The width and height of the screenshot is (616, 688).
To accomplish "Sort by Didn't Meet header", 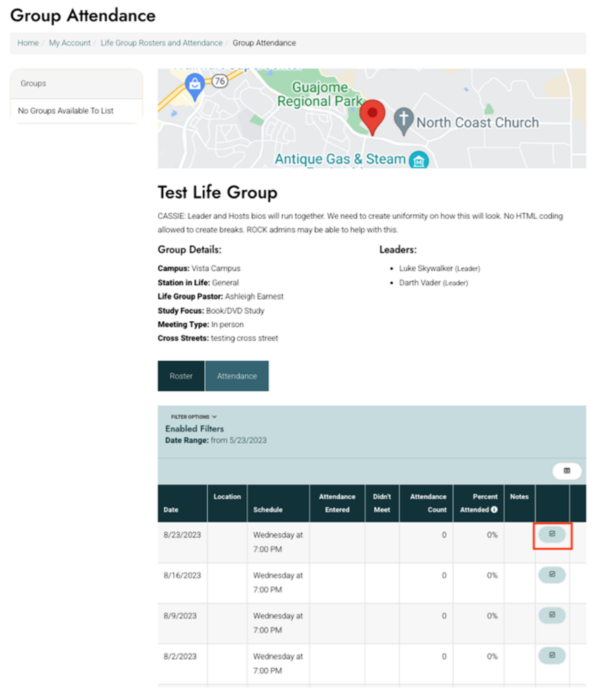I will (x=382, y=503).
